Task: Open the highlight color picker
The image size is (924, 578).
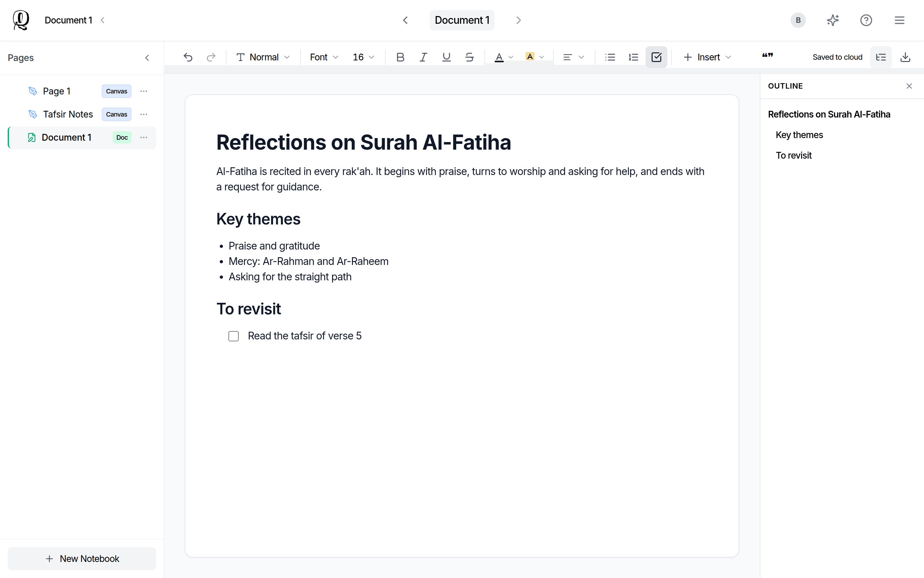Action: (535, 57)
